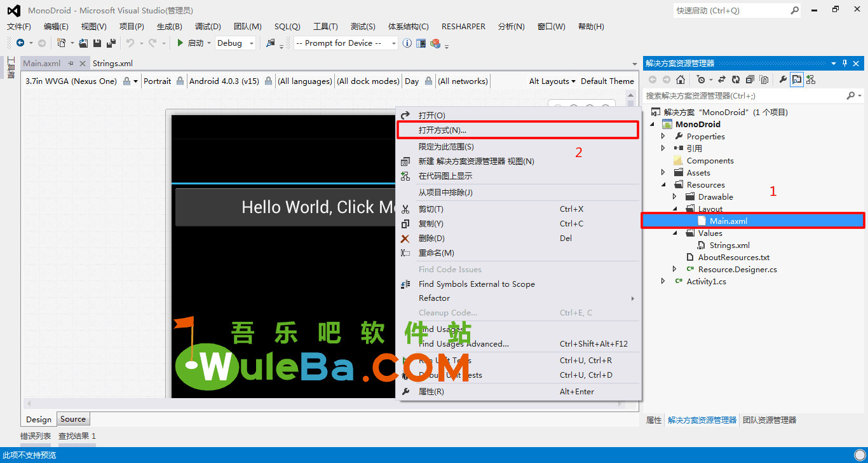The height and width of the screenshot is (463, 868).
Task: Pin the Main.axml tab
Action: (71, 63)
